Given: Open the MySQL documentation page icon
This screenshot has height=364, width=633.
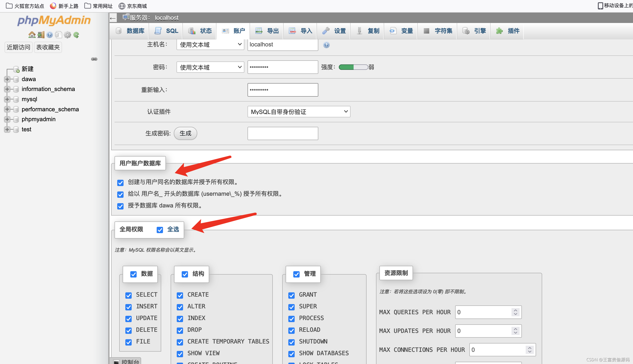Looking at the screenshot, I should click(58, 35).
